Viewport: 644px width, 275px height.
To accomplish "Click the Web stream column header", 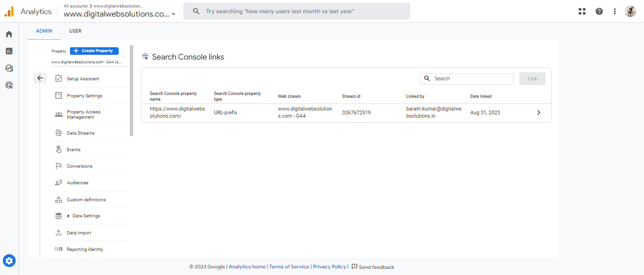I will (x=289, y=96).
